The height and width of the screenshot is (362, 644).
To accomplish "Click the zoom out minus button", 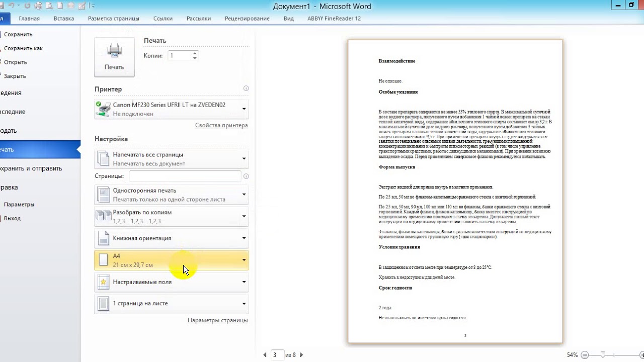I will [584, 355].
